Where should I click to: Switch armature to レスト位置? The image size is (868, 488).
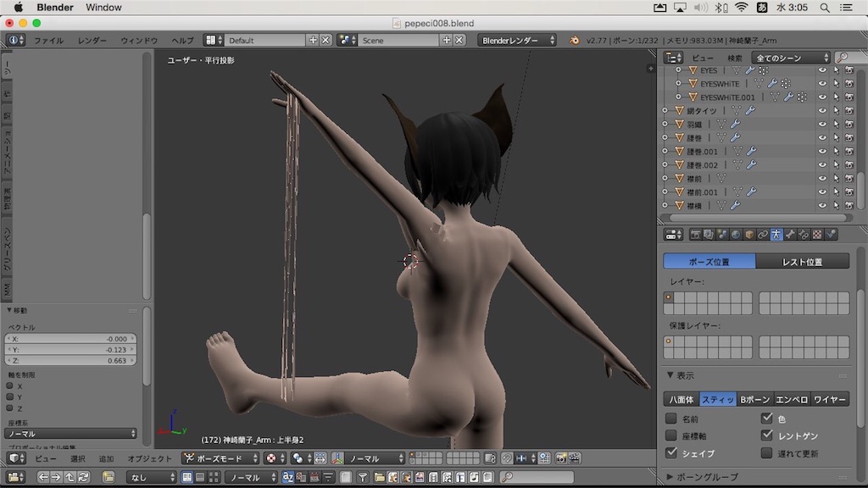coord(802,261)
